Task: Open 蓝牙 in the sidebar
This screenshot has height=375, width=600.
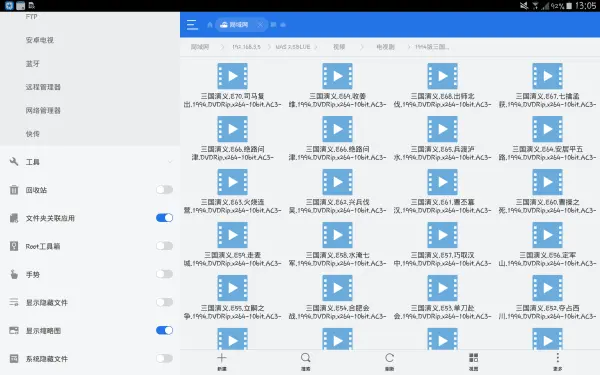Action: pos(33,64)
